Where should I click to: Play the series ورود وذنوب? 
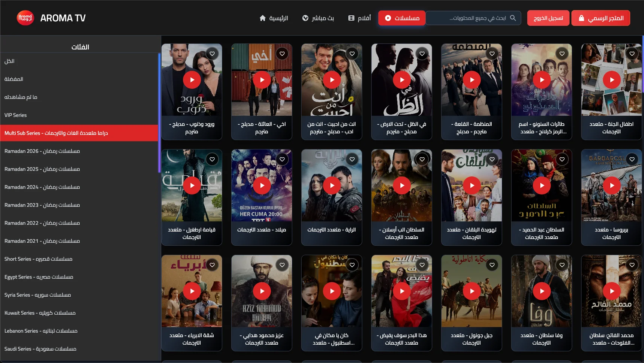click(192, 80)
